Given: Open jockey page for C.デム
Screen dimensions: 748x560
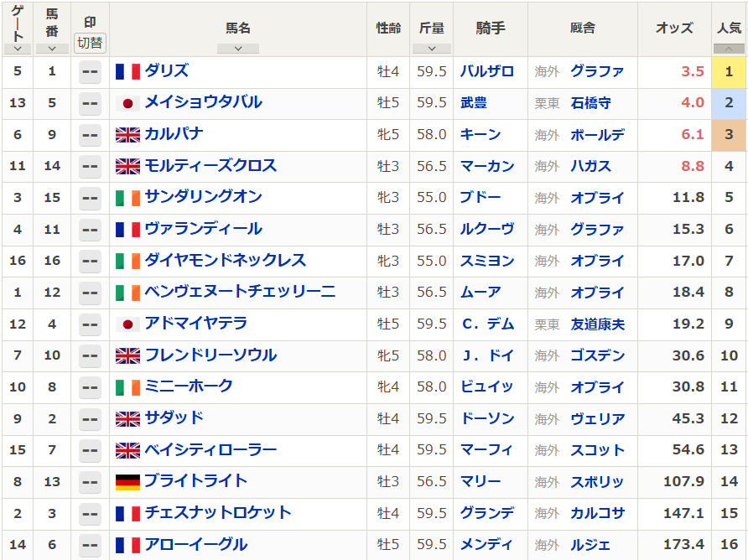Looking at the screenshot, I should pyautogui.click(x=488, y=324).
